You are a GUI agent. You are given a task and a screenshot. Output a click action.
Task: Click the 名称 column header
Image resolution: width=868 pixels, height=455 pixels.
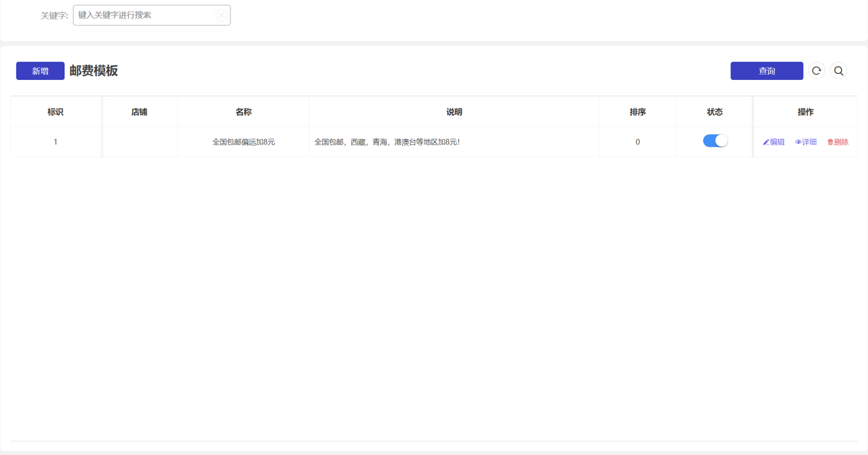pos(243,112)
